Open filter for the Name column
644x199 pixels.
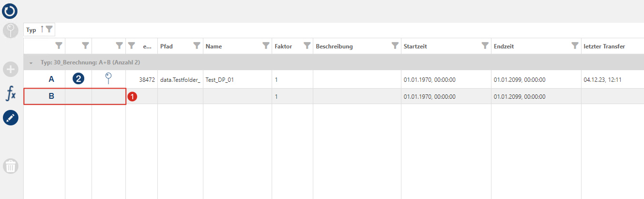(265, 46)
